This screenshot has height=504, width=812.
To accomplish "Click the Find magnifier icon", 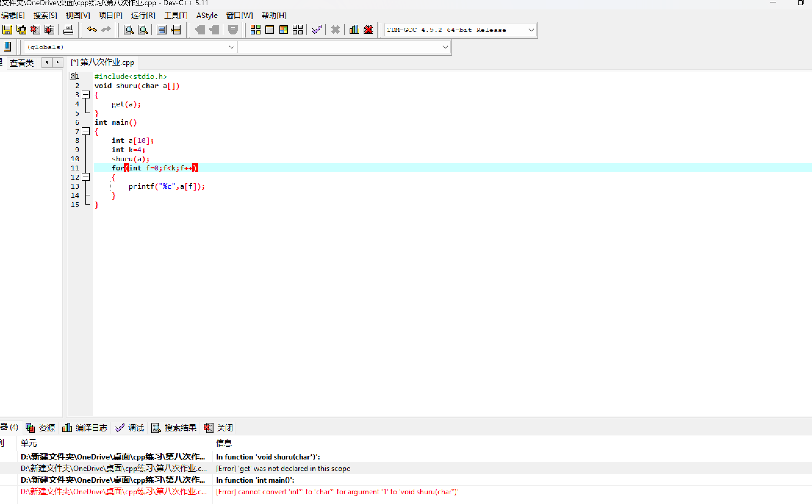I will 128,30.
